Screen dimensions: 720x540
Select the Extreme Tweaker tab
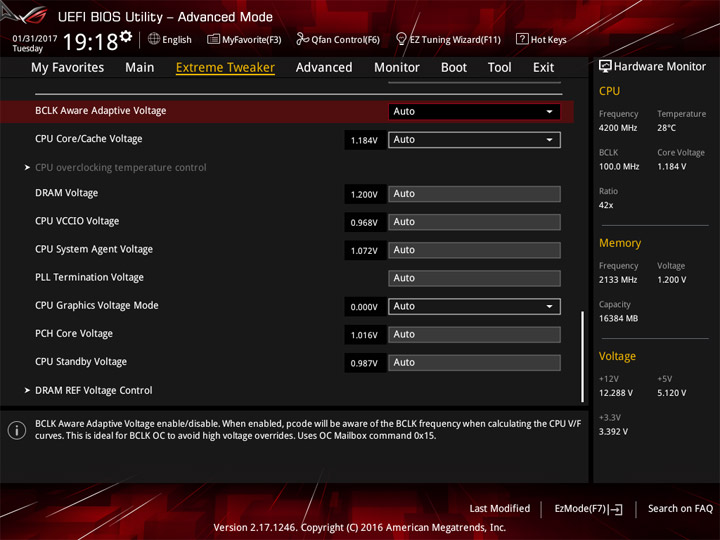pyautogui.click(x=225, y=68)
